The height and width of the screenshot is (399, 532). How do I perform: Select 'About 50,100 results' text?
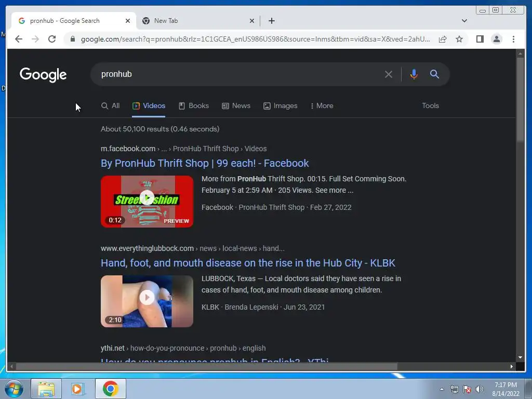click(135, 129)
